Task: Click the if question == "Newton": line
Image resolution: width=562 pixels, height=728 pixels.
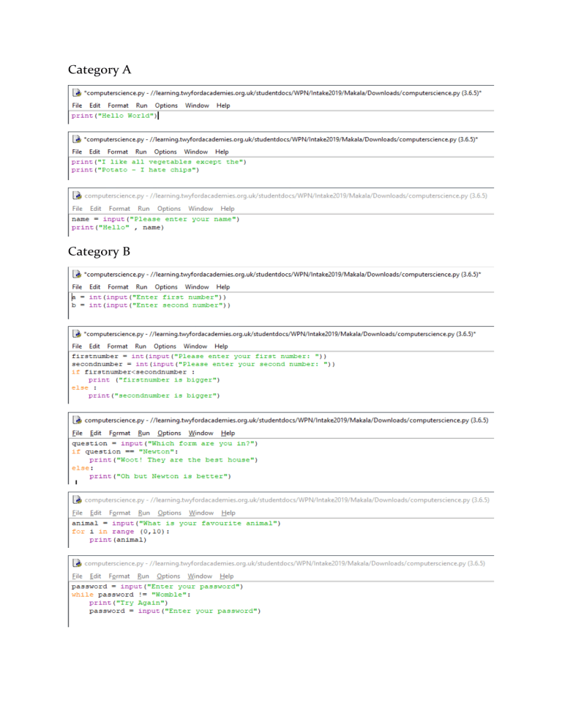Action: [125, 452]
